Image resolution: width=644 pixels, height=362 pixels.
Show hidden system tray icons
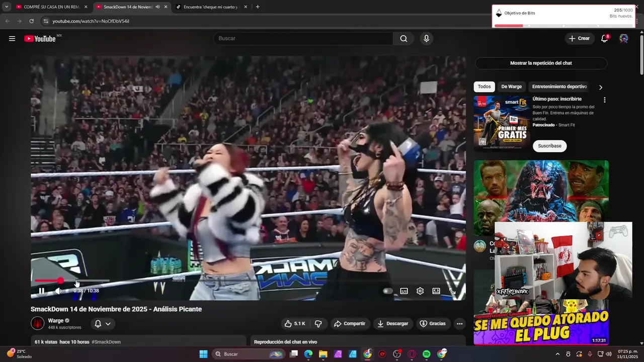pos(557,354)
